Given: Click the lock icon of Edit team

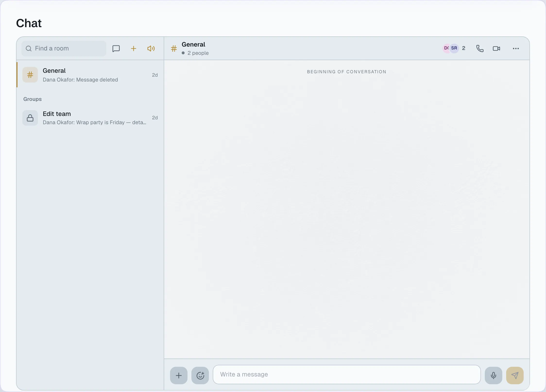Looking at the screenshot, I should pos(30,118).
